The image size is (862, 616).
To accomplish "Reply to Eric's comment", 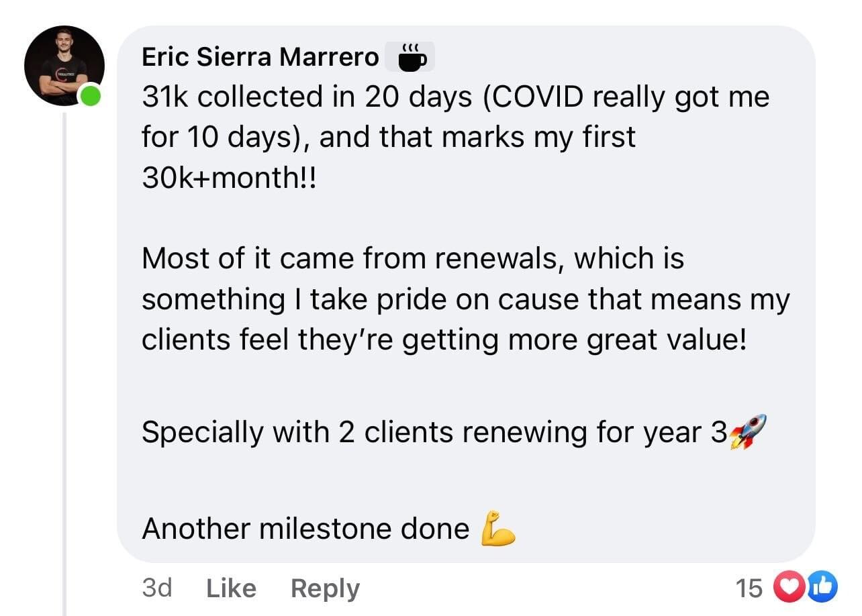I will coord(325,588).
